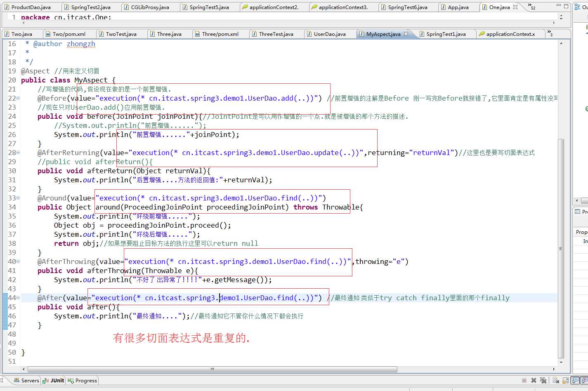This screenshot has height=391, width=588.
Task: Click 'package cn.itcast.One;' in top editor
Action: 66,17
